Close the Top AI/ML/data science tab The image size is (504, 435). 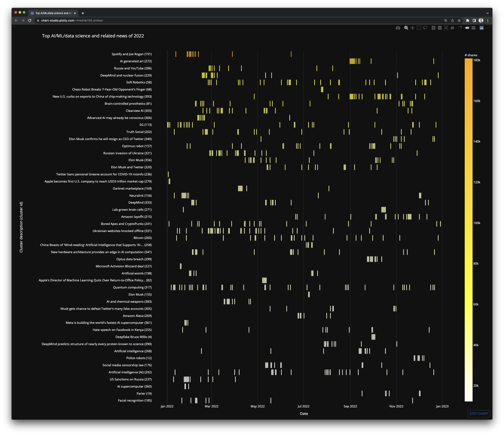click(75, 13)
